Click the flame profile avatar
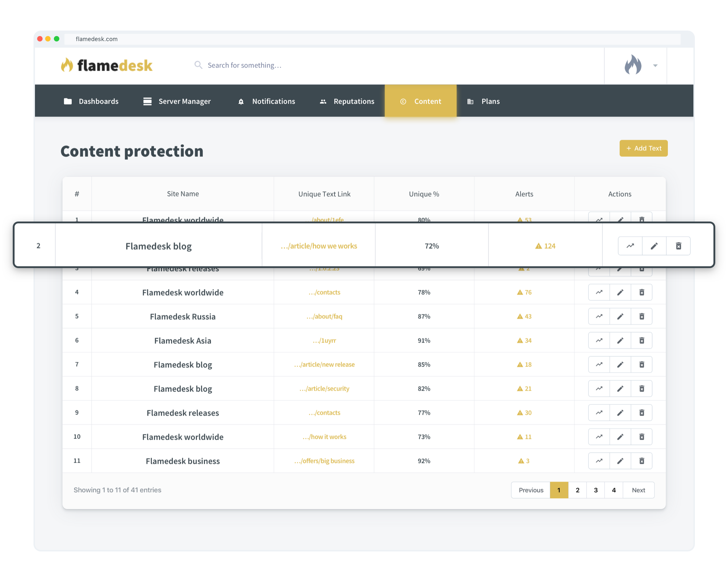The image size is (728, 582). tap(633, 65)
